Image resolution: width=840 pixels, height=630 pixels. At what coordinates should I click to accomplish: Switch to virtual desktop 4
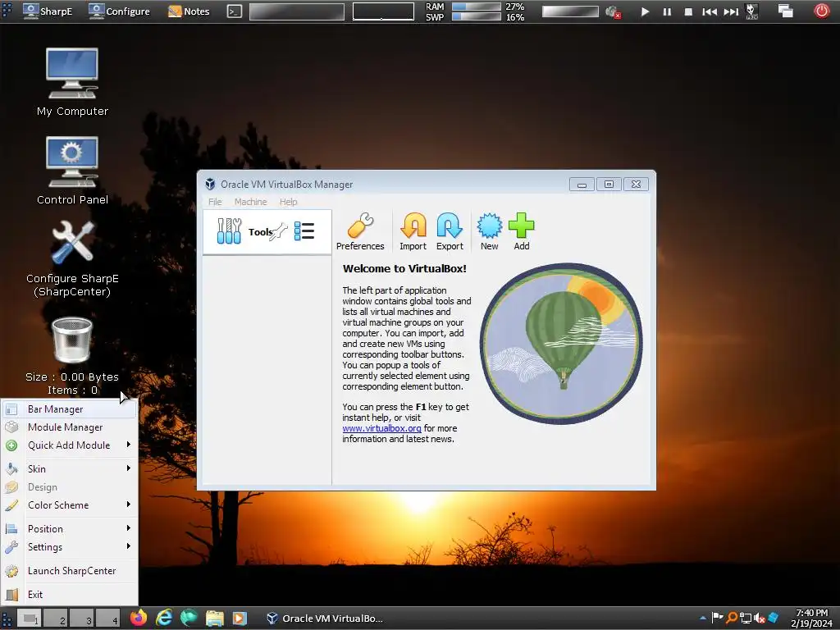[109, 619]
